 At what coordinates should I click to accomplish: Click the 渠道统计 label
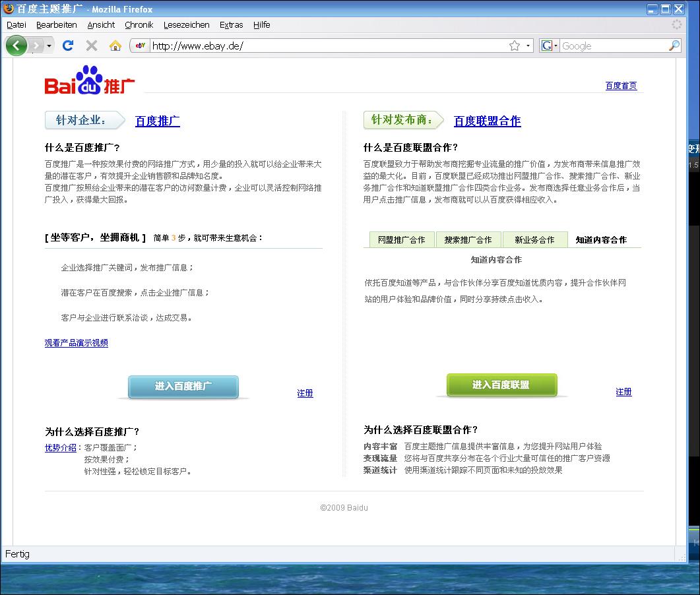pos(380,470)
